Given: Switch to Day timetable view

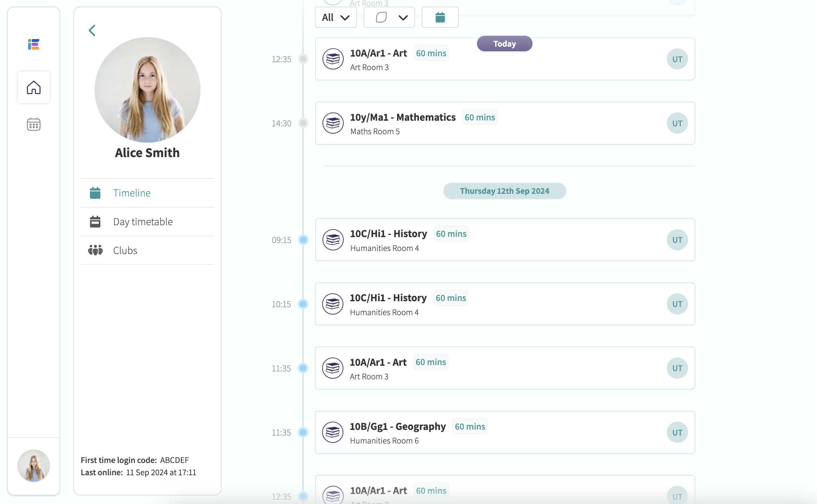Looking at the screenshot, I should tap(143, 221).
